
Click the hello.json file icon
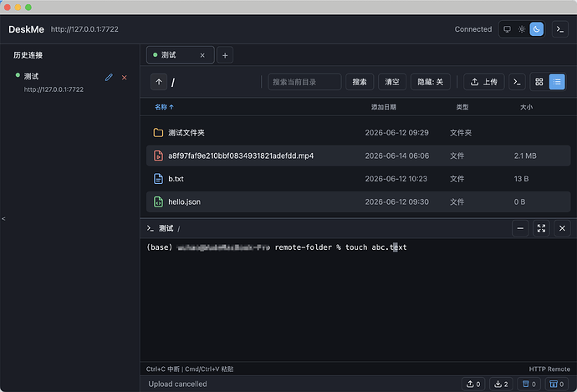158,202
